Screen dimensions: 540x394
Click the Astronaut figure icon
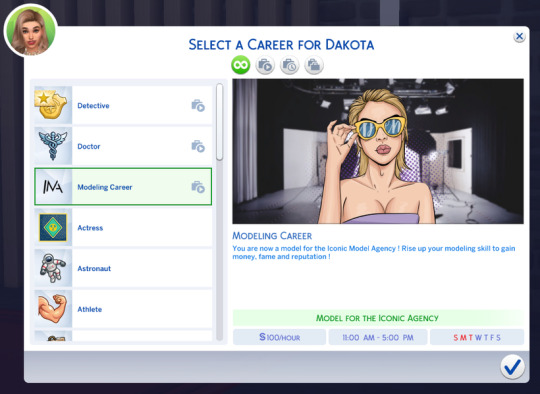click(53, 268)
